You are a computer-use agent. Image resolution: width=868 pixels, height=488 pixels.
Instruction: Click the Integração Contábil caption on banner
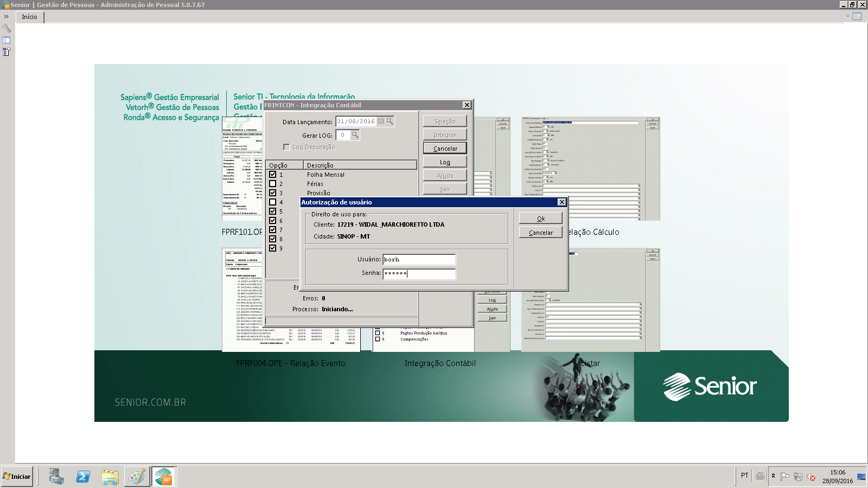point(440,363)
